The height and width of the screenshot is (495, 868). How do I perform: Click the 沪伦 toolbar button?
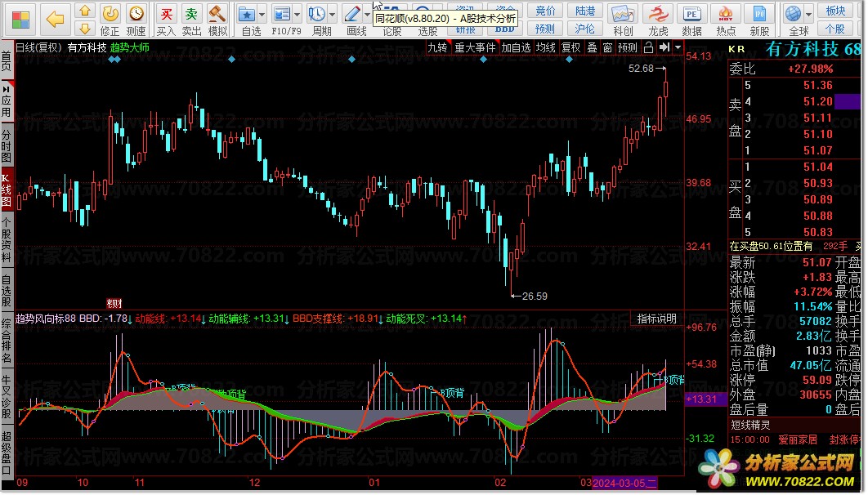coord(585,29)
